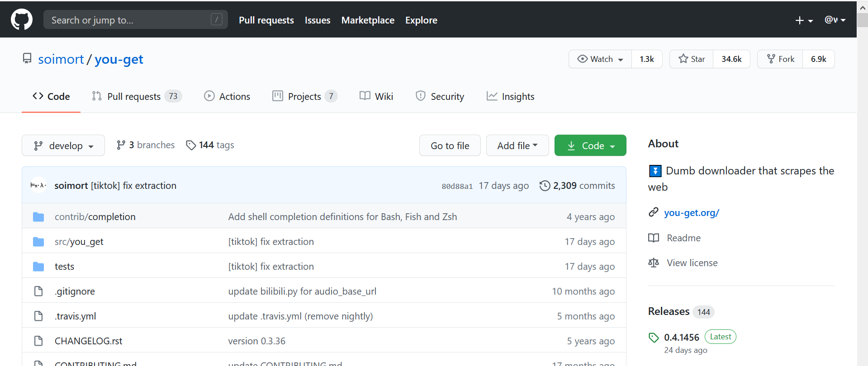This screenshot has width=868, height=366.
Task: Open the soimort owner profile link
Action: pyautogui.click(x=61, y=59)
